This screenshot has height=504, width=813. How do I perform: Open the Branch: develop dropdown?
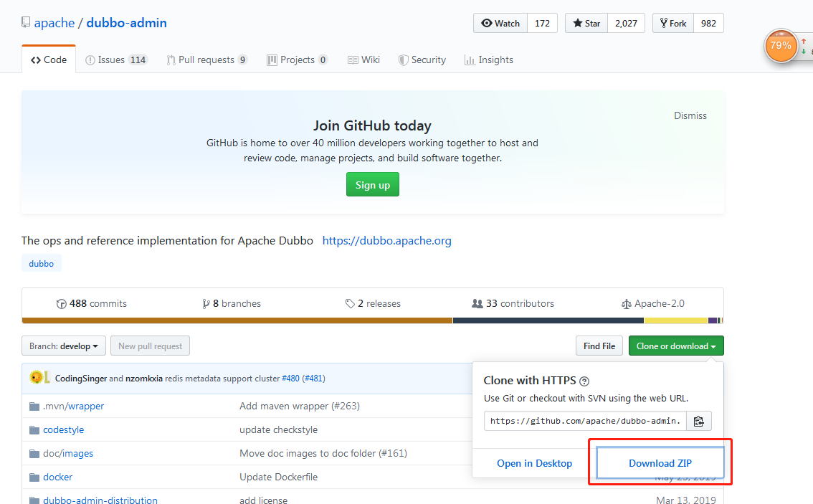point(64,346)
